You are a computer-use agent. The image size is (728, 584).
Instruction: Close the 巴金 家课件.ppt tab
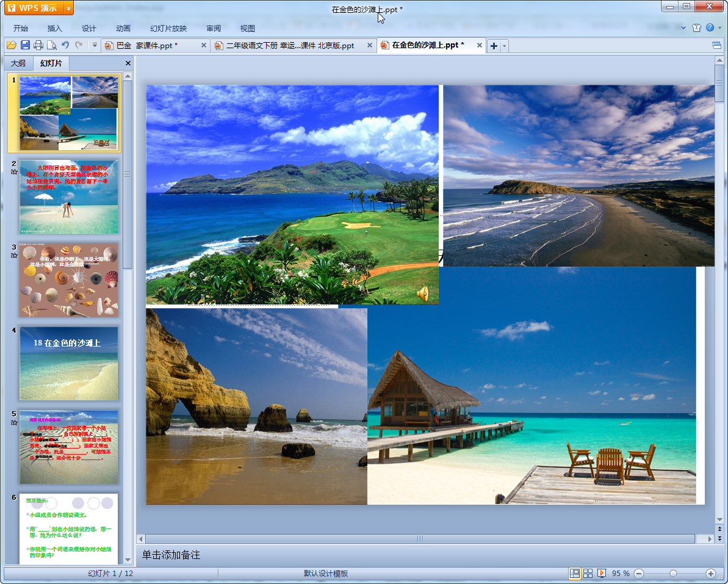(203, 46)
